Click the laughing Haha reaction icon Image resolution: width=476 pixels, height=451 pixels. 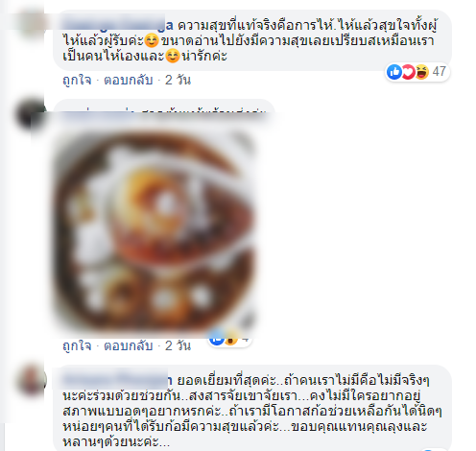coord(421,72)
